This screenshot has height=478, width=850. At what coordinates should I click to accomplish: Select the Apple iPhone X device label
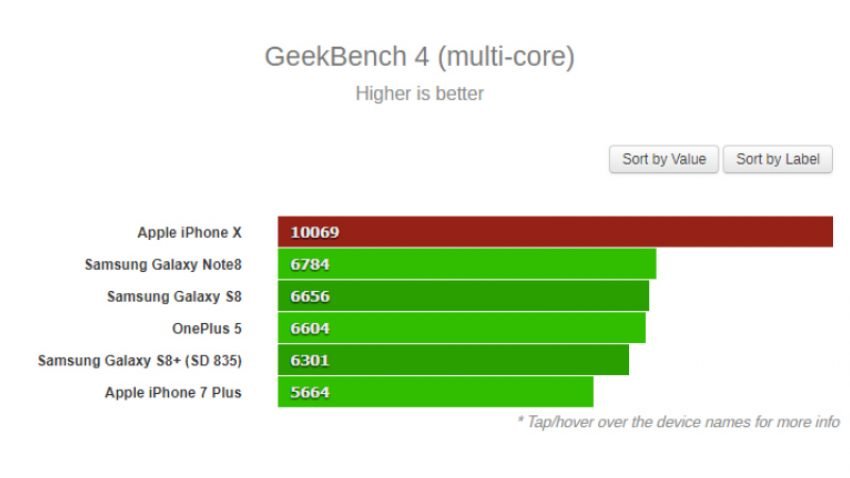[189, 232]
